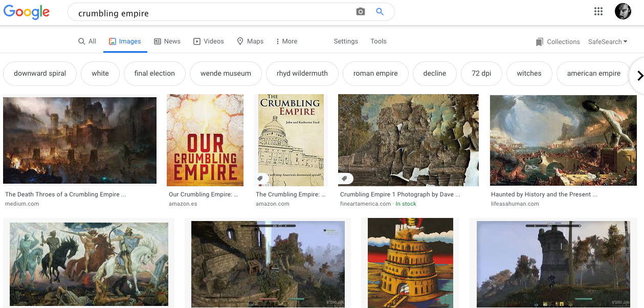Open the "Our Crumbling Empire" book cover thumbnail
This screenshot has height=308, width=644.
click(205, 140)
